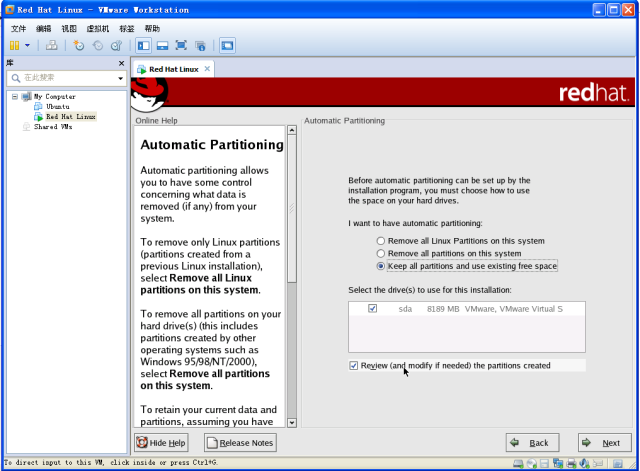Click in the library search field
The width and height of the screenshot is (640, 471).
coord(65,78)
